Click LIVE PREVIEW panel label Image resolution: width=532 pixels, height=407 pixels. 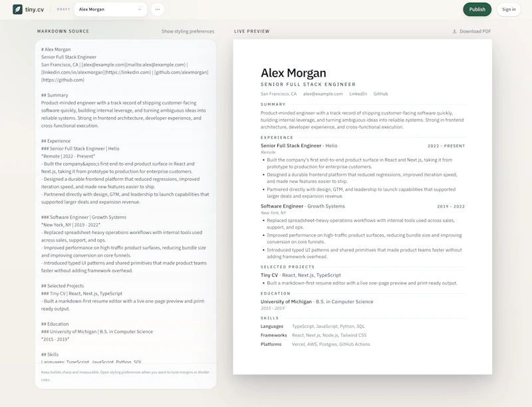pyautogui.click(x=252, y=31)
